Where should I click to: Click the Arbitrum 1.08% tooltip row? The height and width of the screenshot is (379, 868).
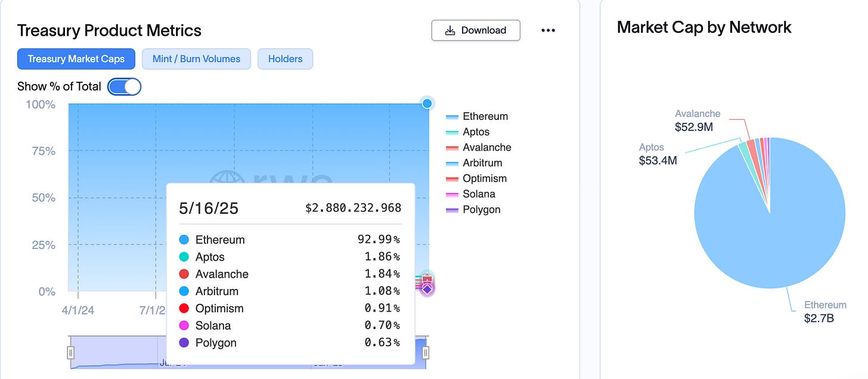pyautogui.click(x=290, y=291)
